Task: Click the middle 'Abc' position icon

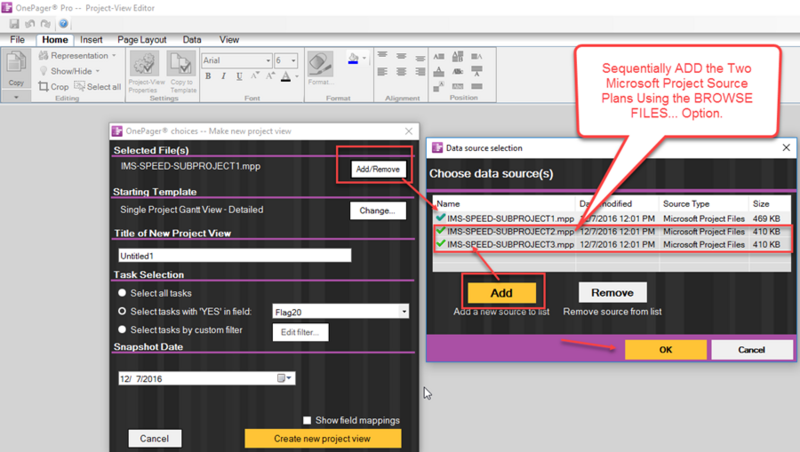Action: coord(458,71)
